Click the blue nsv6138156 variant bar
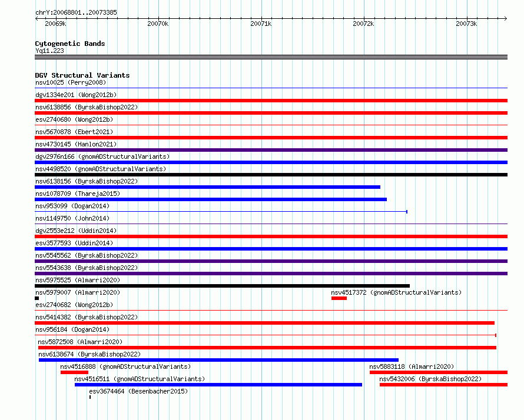The width and height of the screenshot is (524, 420). coord(207,187)
